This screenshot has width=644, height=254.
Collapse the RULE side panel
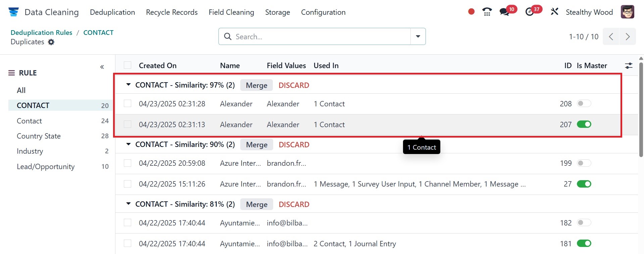[x=102, y=67]
